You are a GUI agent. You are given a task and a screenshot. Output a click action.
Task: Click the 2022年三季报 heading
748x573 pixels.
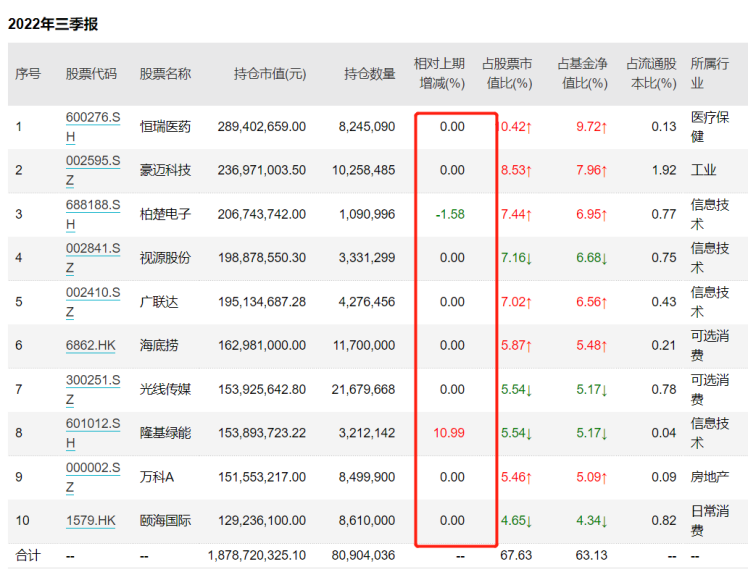click(53, 24)
